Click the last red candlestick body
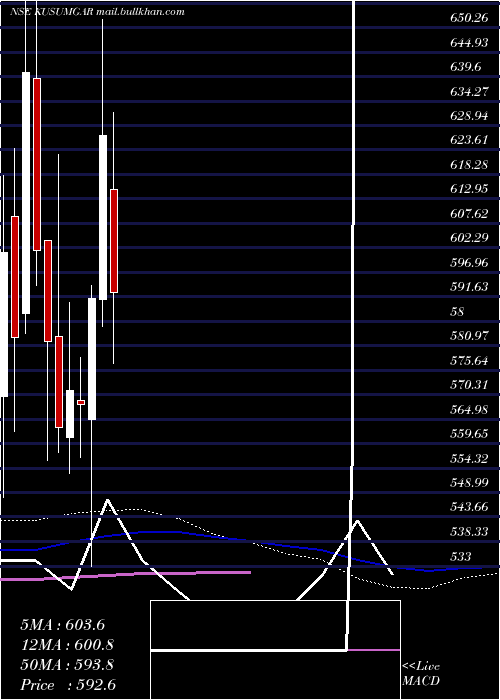The height and width of the screenshot is (700, 500). pyautogui.click(x=114, y=241)
